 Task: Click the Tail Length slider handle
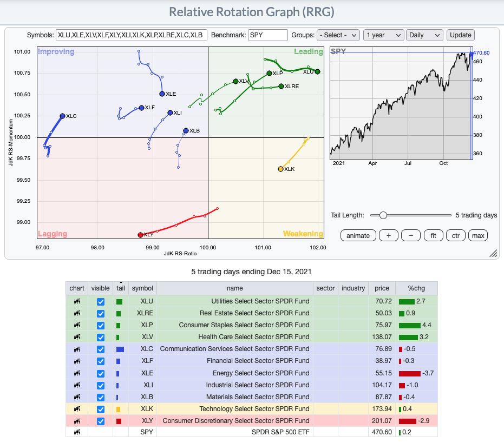tap(383, 215)
